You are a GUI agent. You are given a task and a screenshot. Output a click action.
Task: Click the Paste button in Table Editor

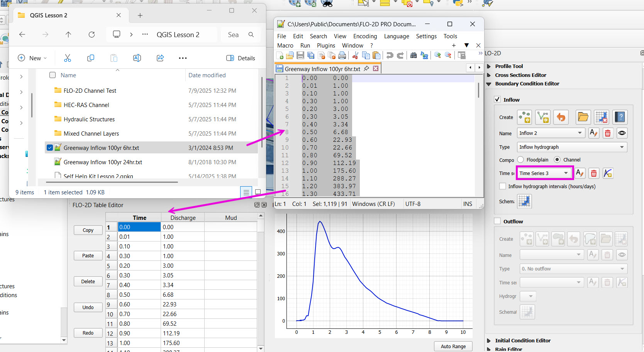[x=88, y=256]
